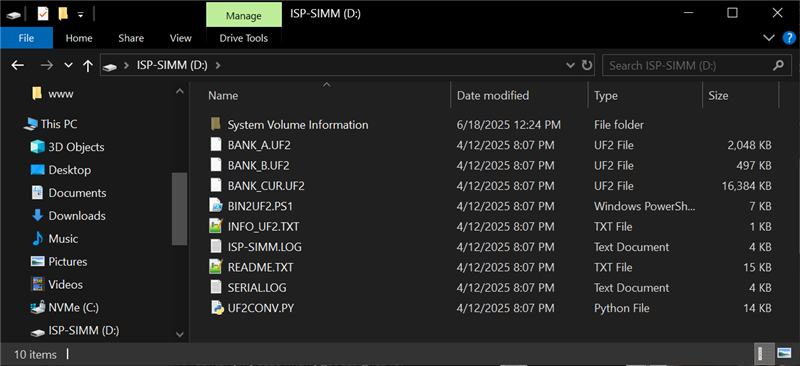The width and height of the screenshot is (800, 366).
Task: Go back with the Back arrow
Action: coord(18,65)
